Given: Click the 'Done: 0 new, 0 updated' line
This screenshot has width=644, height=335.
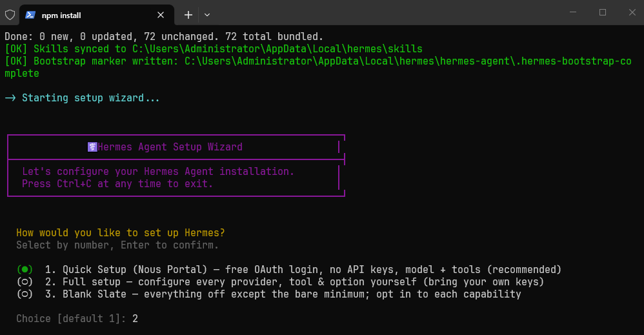Looking at the screenshot, I should click(x=164, y=37).
